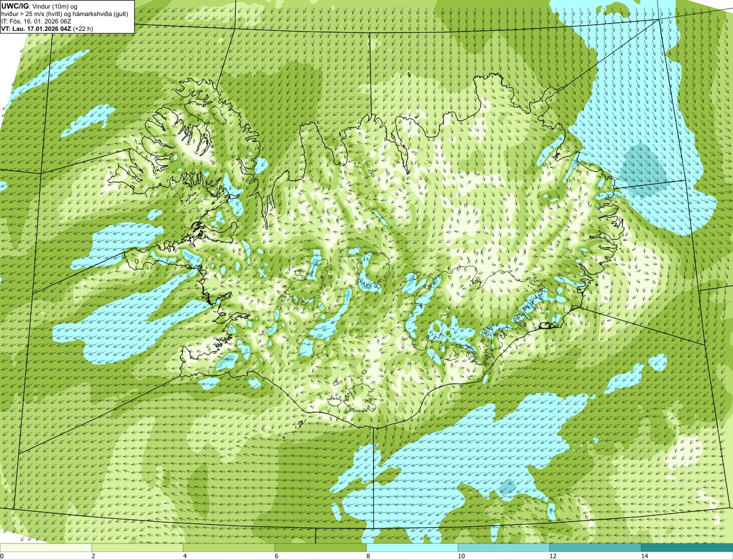The height and width of the screenshot is (560, 733).
Task: Click the light green 2–4 color scale segment
Action: (137, 547)
